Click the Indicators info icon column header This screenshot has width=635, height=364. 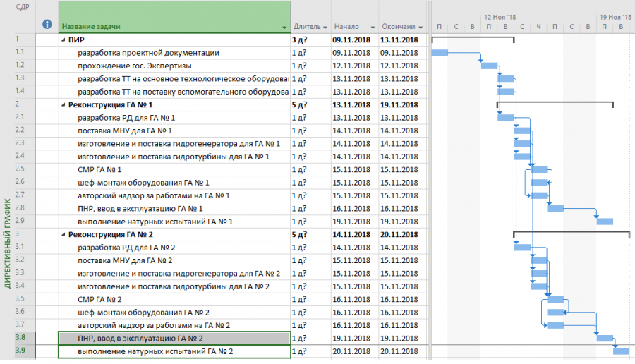(x=47, y=24)
